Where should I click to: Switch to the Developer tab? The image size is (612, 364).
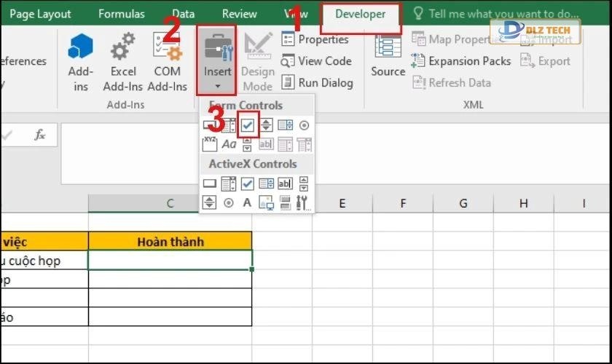(x=360, y=15)
